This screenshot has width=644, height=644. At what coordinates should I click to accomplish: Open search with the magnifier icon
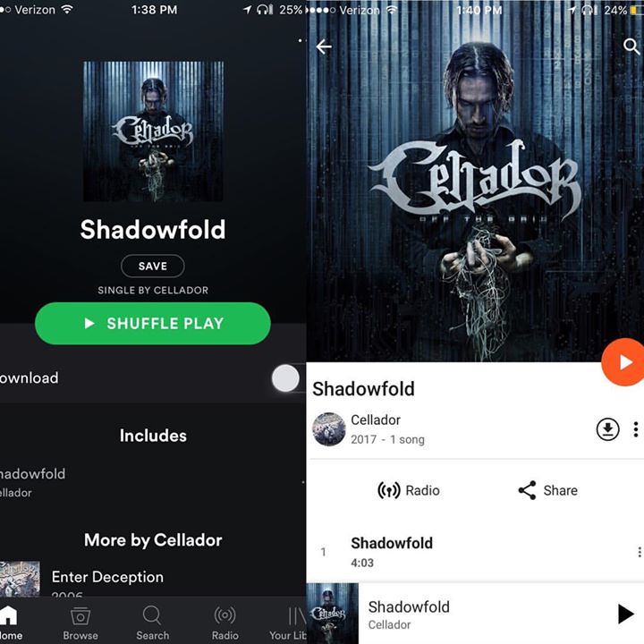[x=631, y=47]
